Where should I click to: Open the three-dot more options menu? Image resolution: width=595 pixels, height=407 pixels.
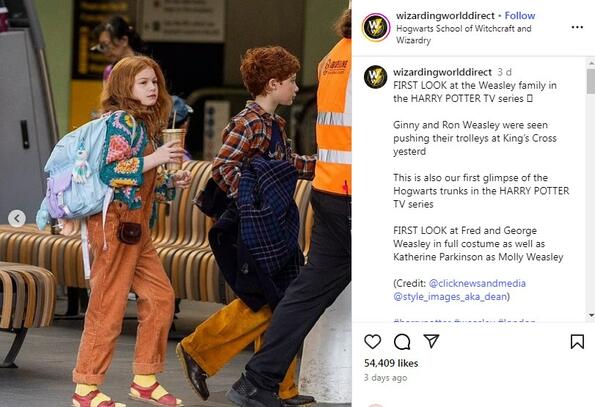coord(577,27)
